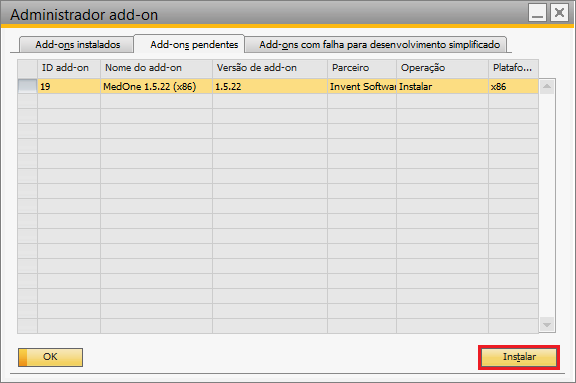
Task: Select the MedOne 1.5.22 (x86) name cell
Action: [x=156, y=86]
